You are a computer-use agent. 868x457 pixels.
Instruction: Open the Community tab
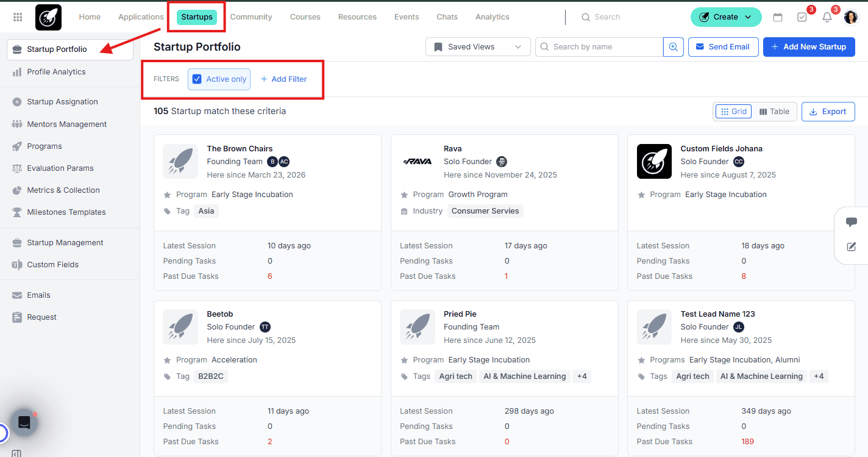[x=251, y=17]
